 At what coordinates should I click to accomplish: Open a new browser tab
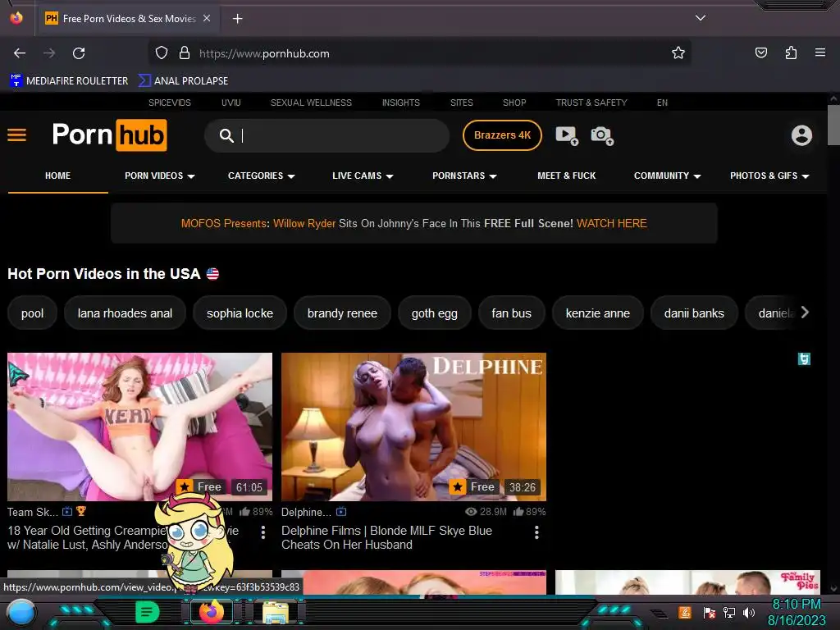tap(237, 19)
